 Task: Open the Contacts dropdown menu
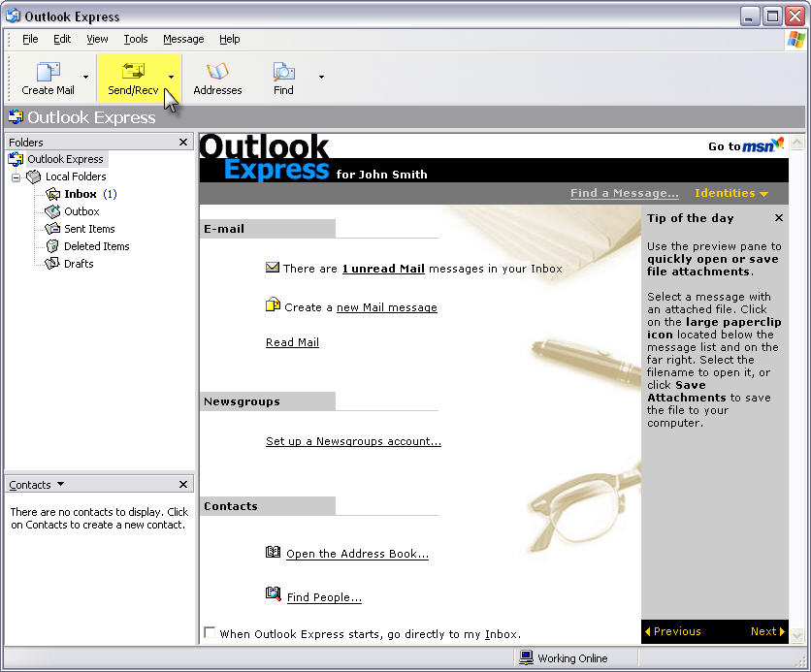[x=60, y=484]
